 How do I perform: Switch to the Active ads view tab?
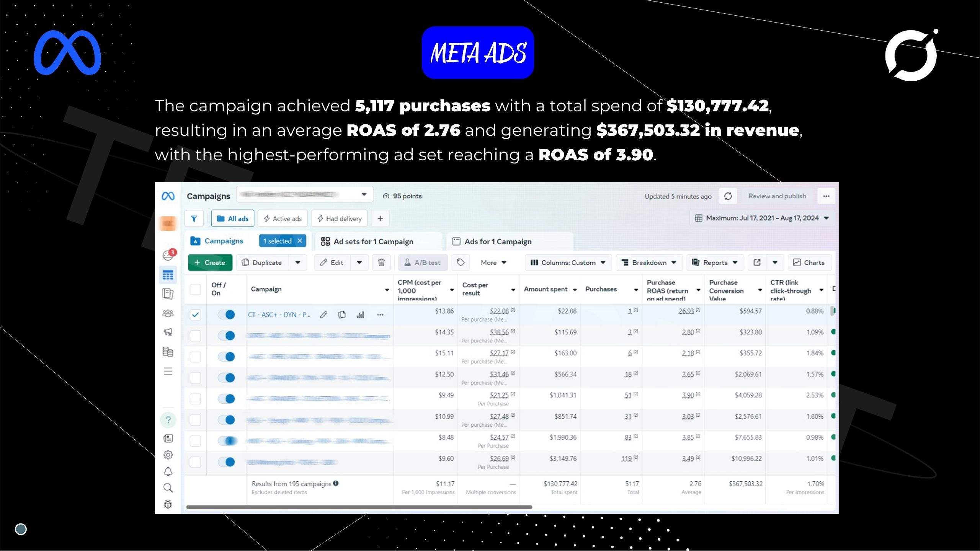click(283, 218)
